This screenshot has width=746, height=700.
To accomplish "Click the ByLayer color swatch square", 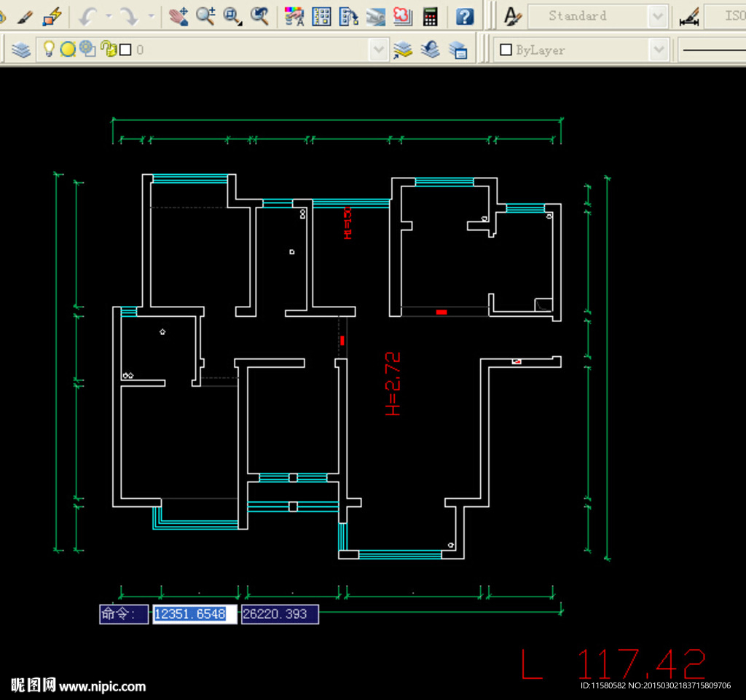I will tap(506, 50).
